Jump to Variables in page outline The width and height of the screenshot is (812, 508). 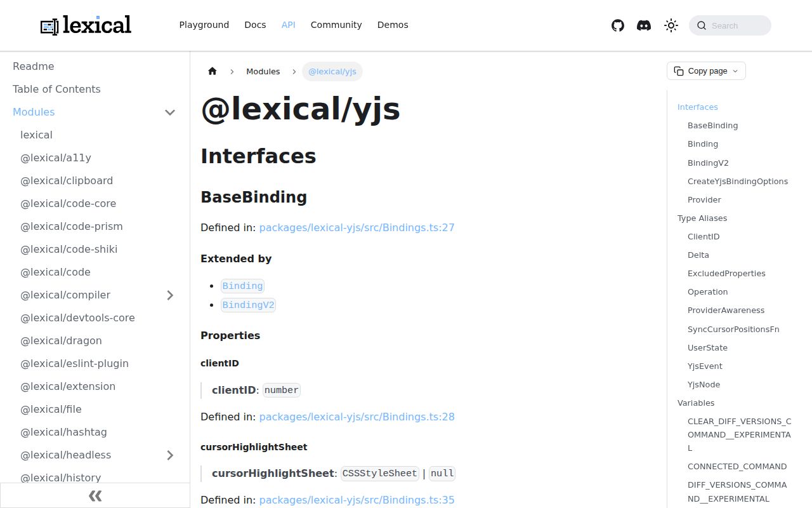pos(696,403)
